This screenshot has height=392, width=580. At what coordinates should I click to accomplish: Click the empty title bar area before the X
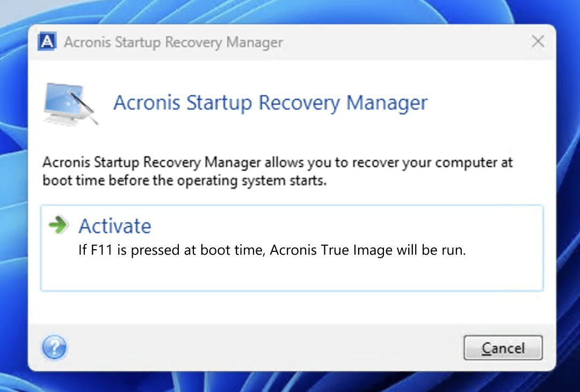point(403,42)
